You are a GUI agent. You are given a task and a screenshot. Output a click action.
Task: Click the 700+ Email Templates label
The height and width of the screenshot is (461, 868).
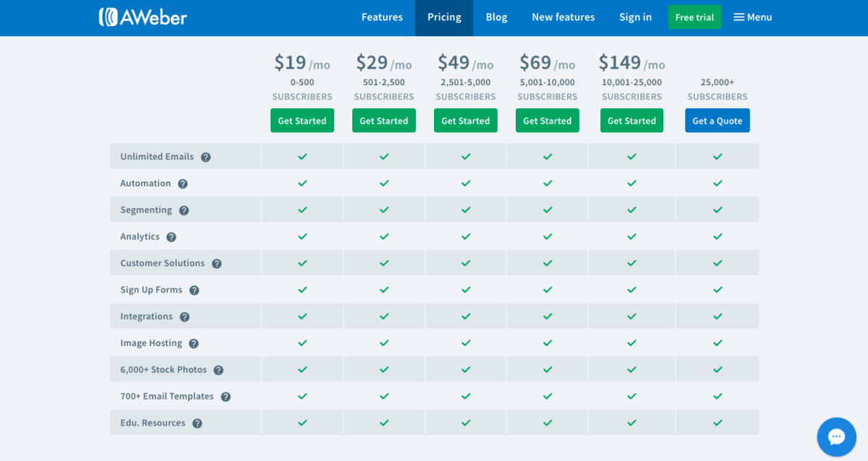pos(167,397)
